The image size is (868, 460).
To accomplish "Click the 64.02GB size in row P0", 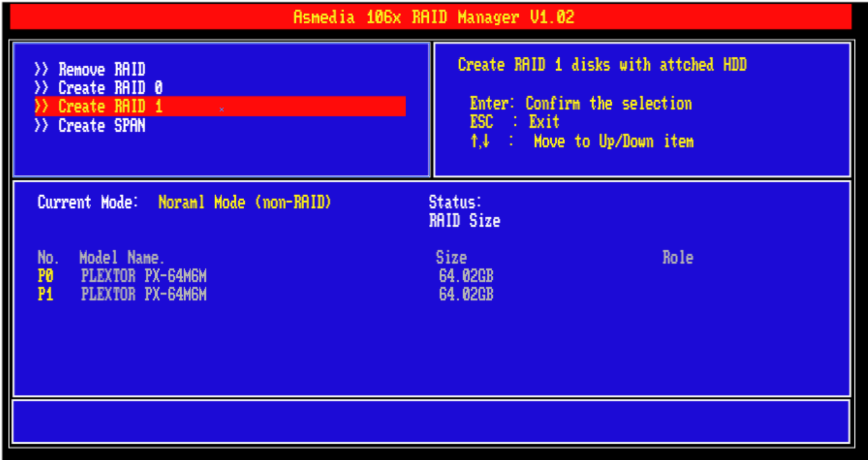I will tap(466, 277).
